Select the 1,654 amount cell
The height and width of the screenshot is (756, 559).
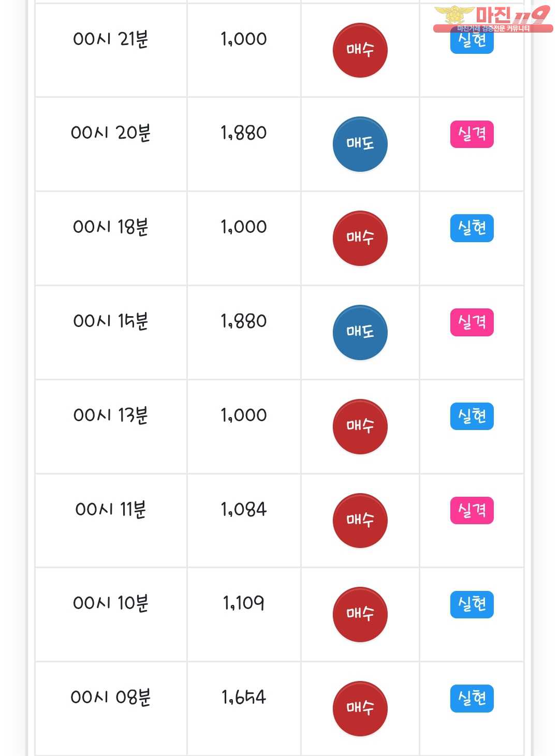point(244,698)
